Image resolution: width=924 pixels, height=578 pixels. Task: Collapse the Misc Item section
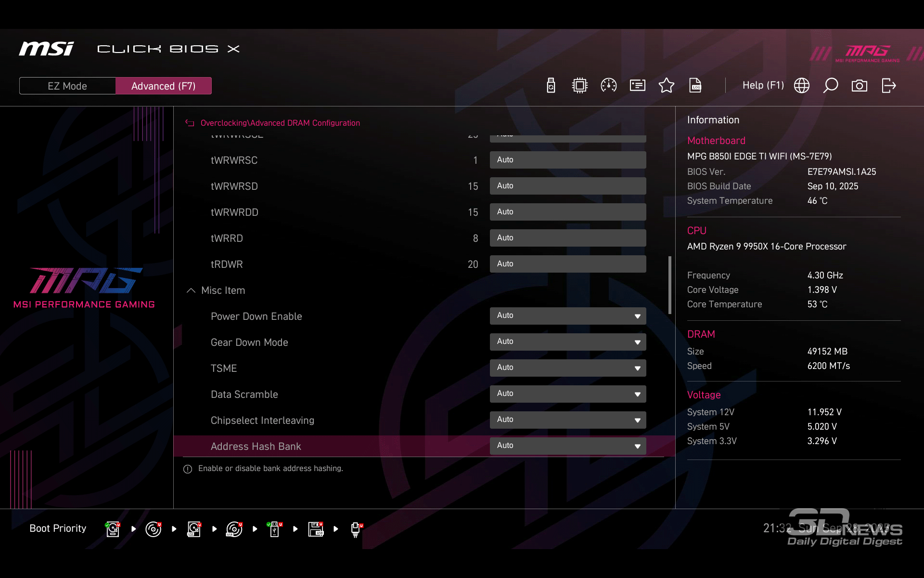pos(191,290)
